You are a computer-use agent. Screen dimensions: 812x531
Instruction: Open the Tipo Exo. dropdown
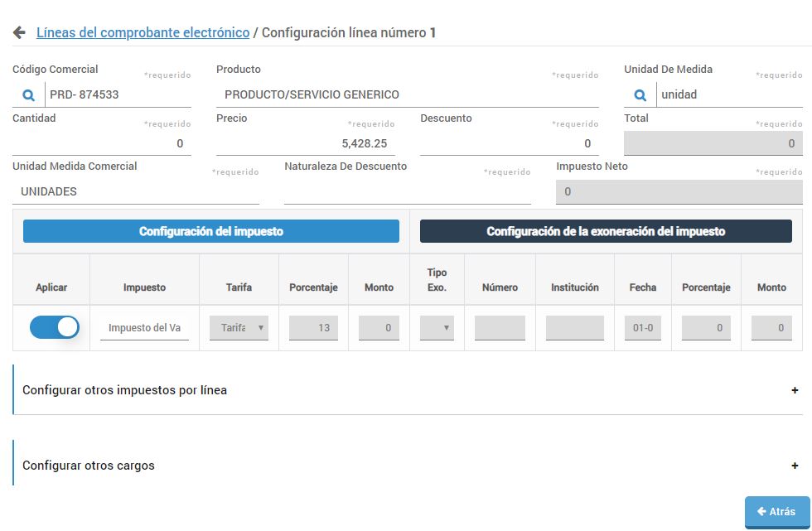pos(437,326)
